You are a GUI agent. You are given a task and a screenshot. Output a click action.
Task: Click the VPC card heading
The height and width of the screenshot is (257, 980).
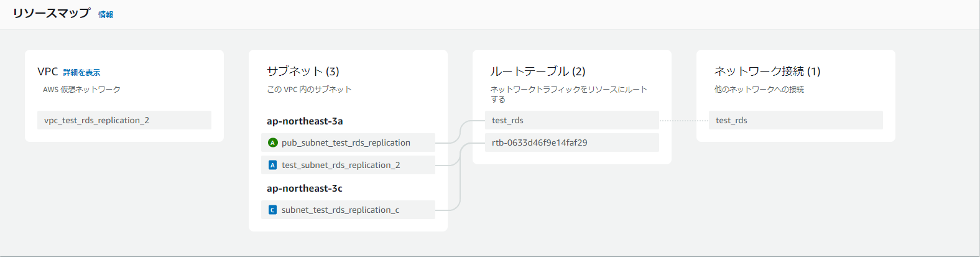coord(48,72)
